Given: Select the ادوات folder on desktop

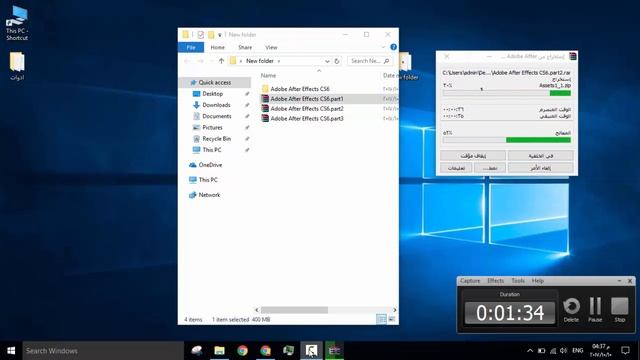Looking at the screenshot, I should pyautogui.click(x=17, y=66).
